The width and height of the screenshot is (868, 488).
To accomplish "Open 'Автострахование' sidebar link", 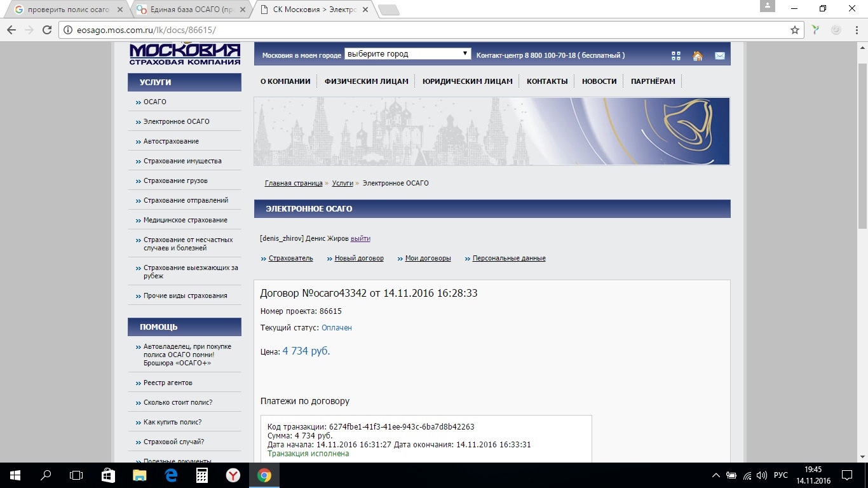I will [171, 141].
